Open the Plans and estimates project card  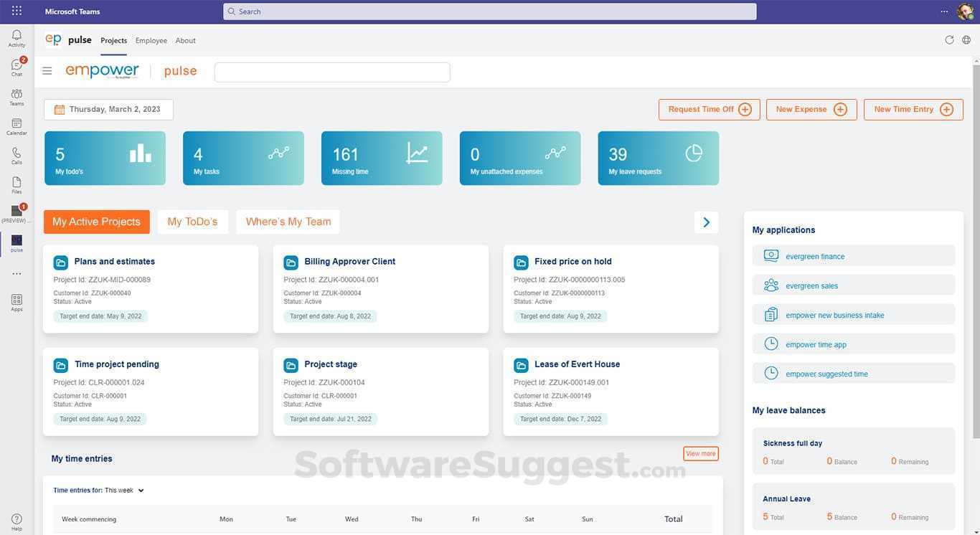[115, 262]
